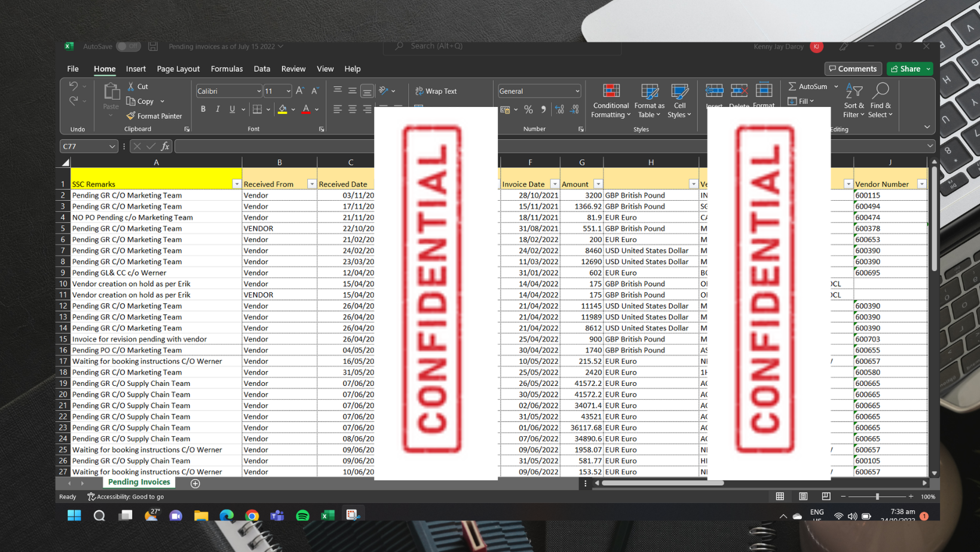
Task: Click the Insert Function fx icon
Action: click(x=166, y=146)
